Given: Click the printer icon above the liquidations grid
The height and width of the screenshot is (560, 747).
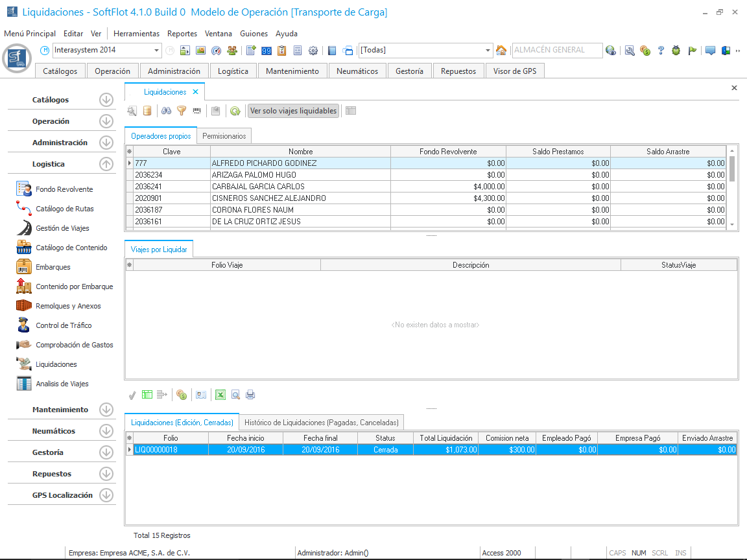Looking at the screenshot, I should (x=250, y=394).
